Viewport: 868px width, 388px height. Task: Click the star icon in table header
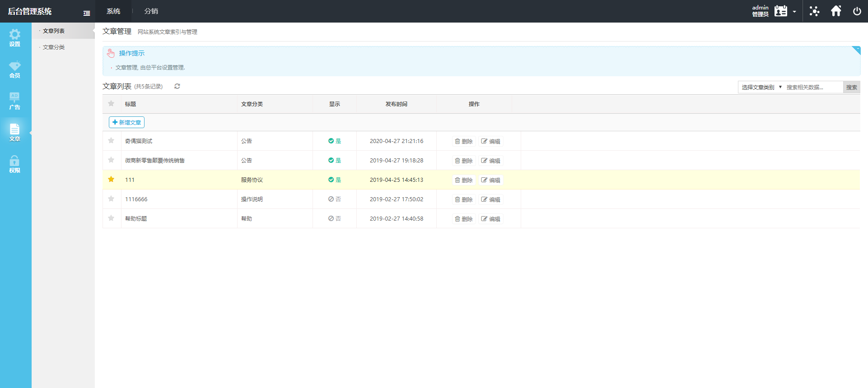click(x=111, y=104)
